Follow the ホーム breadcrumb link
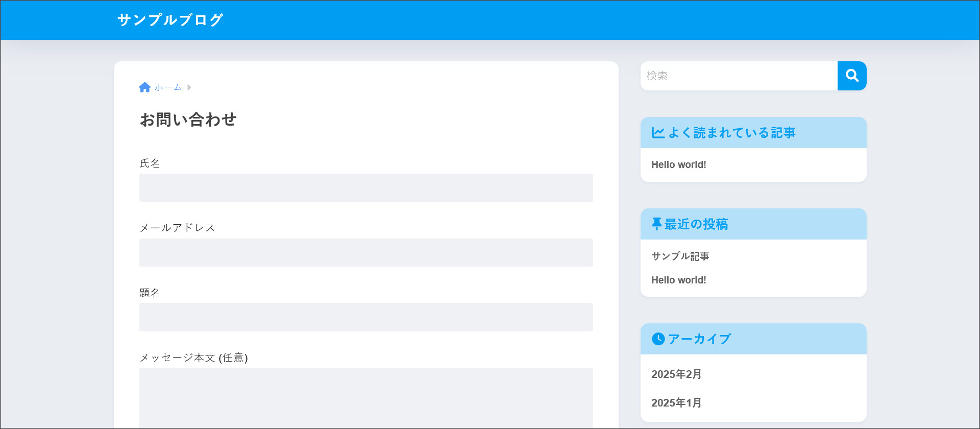 pyautogui.click(x=168, y=87)
